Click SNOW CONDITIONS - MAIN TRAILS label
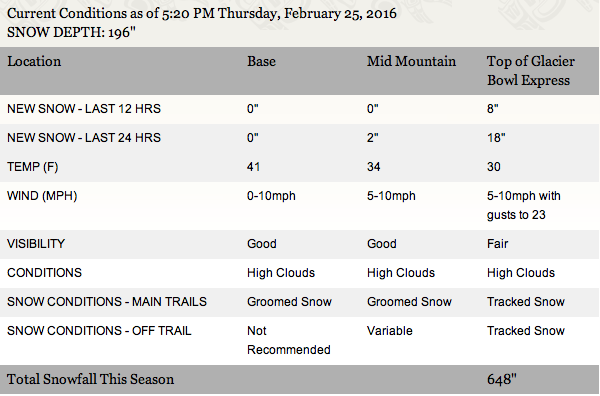The width and height of the screenshot is (600, 396). (x=107, y=302)
